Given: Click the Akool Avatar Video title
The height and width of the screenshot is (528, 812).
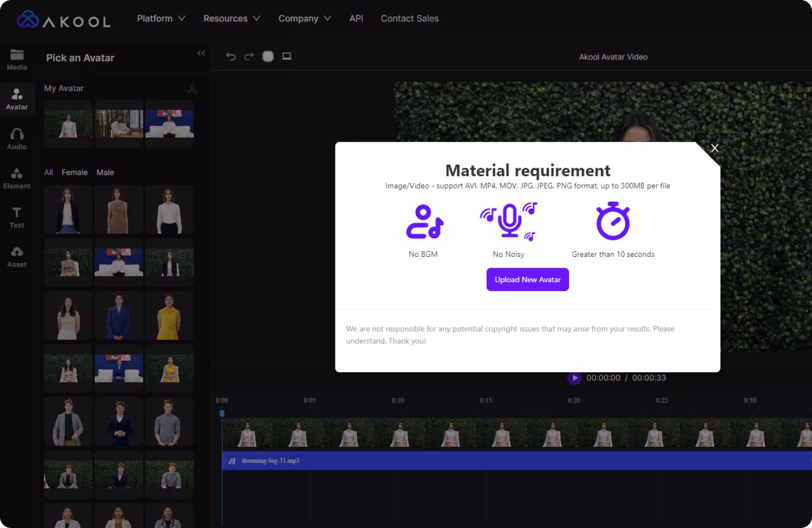Looking at the screenshot, I should (x=613, y=57).
